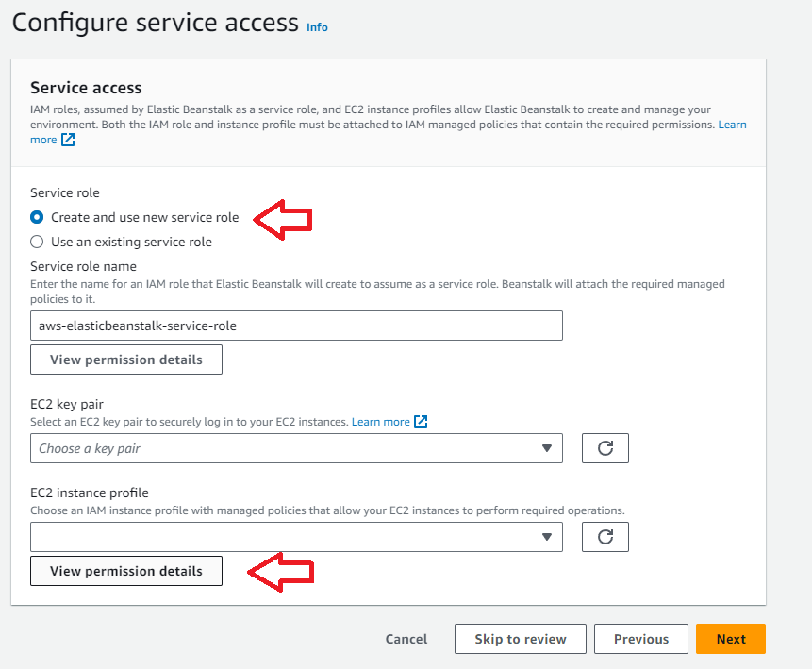View permission details for EC2 instance profile

(126, 571)
